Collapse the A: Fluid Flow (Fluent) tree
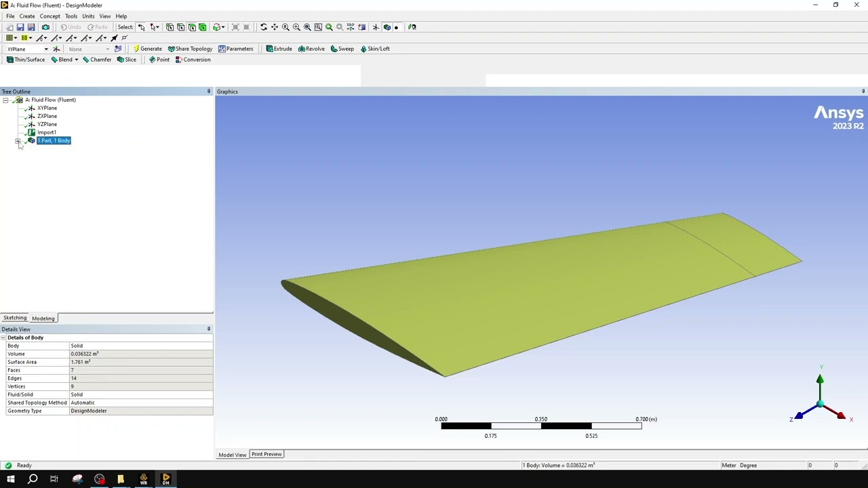Image resolution: width=868 pixels, height=488 pixels. point(5,100)
